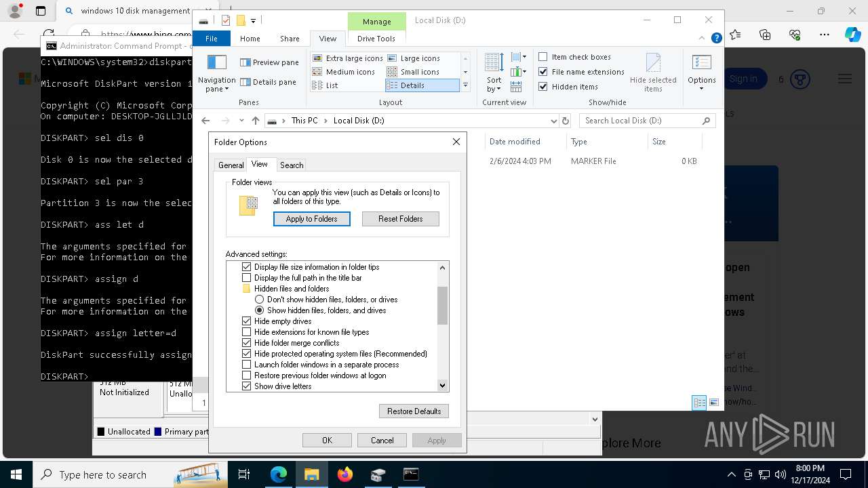This screenshot has width=868, height=488.
Task: Refresh the Local Disk (D:) location
Action: pyautogui.click(x=566, y=121)
